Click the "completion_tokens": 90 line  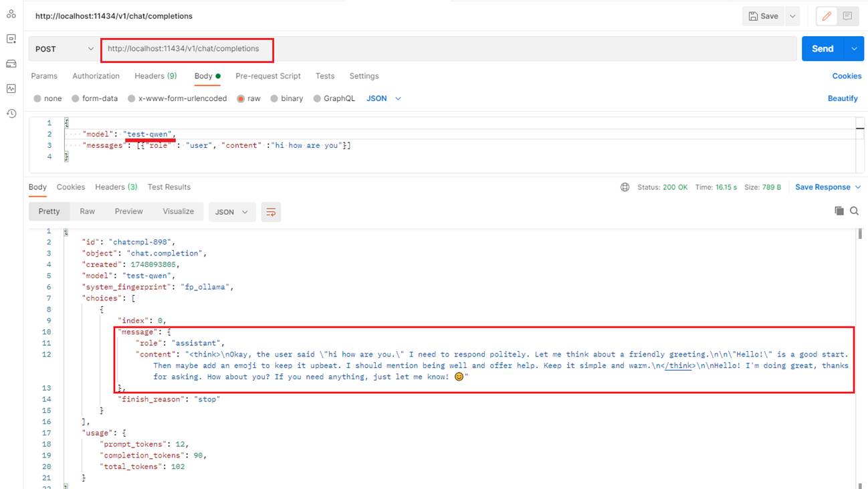pyautogui.click(x=153, y=456)
